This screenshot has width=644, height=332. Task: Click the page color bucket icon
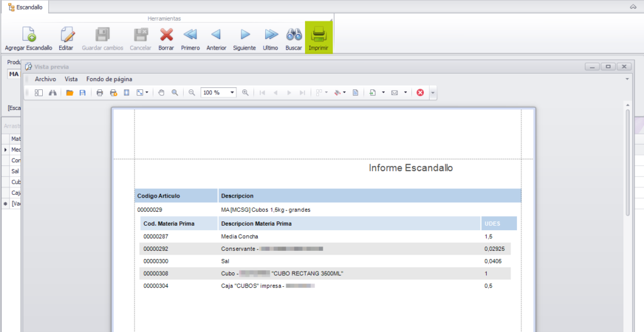click(x=337, y=93)
